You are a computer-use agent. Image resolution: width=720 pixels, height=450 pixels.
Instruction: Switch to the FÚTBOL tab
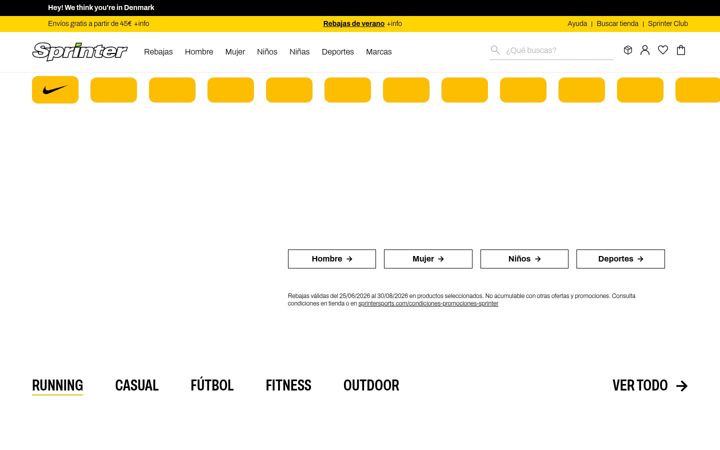pos(212,385)
